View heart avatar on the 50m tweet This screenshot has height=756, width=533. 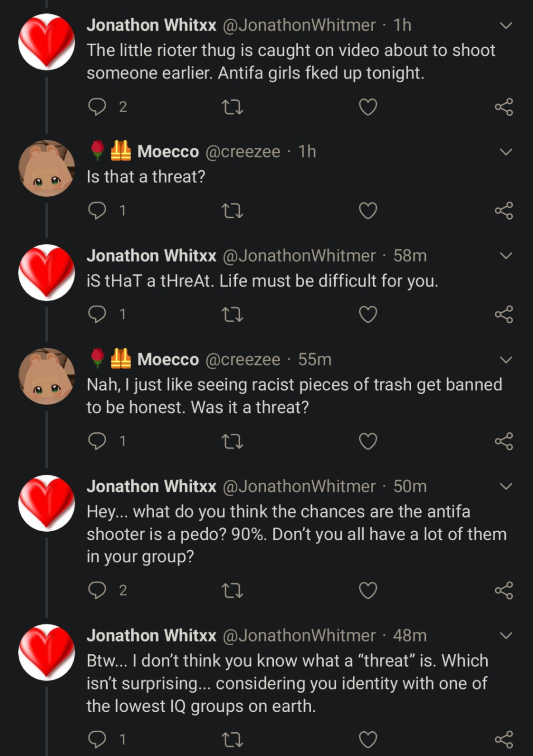(47, 503)
